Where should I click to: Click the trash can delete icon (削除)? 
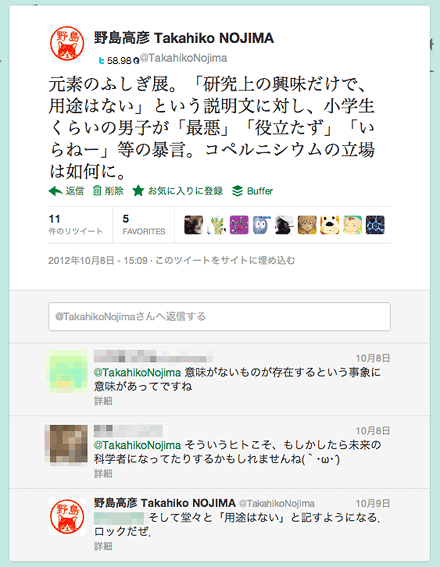[x=97, y=191]
